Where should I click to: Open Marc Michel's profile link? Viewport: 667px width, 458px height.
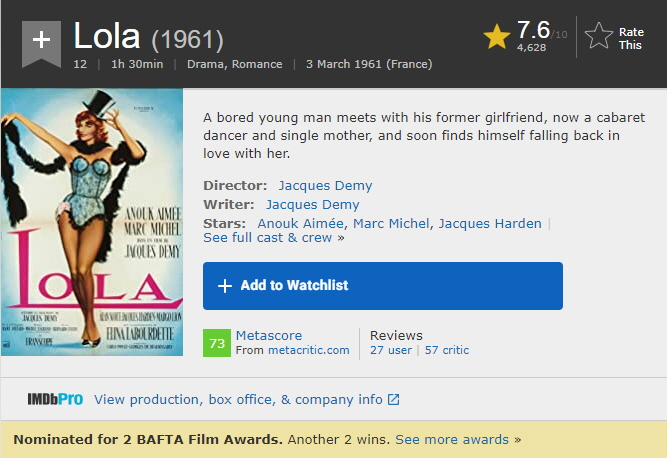(x=391, y=224)
